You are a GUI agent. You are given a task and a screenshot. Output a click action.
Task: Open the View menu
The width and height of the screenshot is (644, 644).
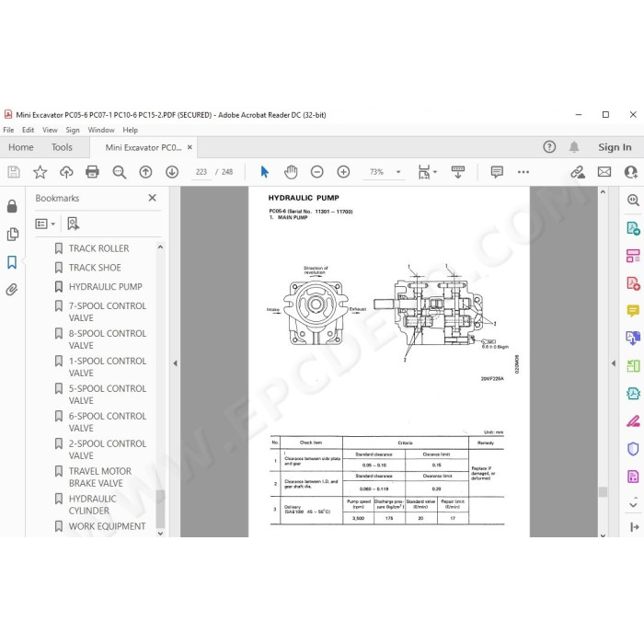50,130
